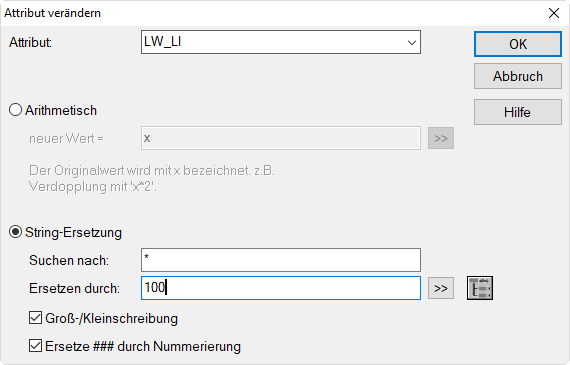This screenshot has height=365, width=570.
Task: Click the Originalwert hint text
Action: click(152, 178)
